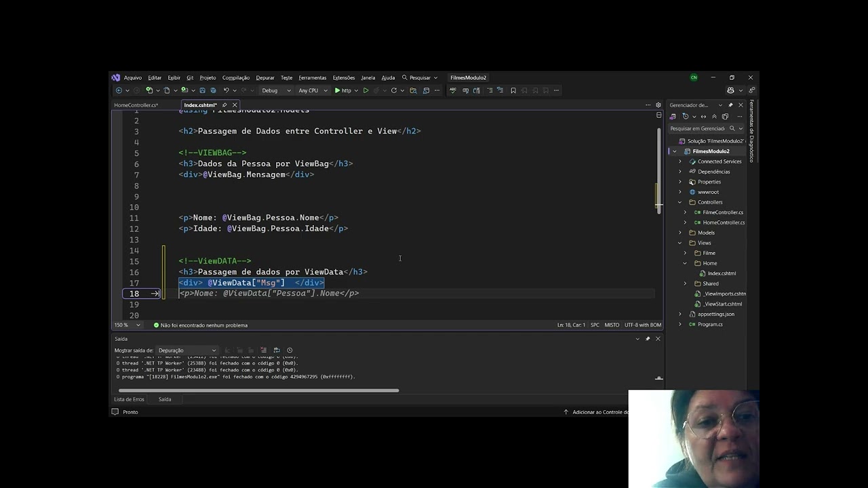Click 'Não foi encontrado nenhum problema' status

point(201,325)
